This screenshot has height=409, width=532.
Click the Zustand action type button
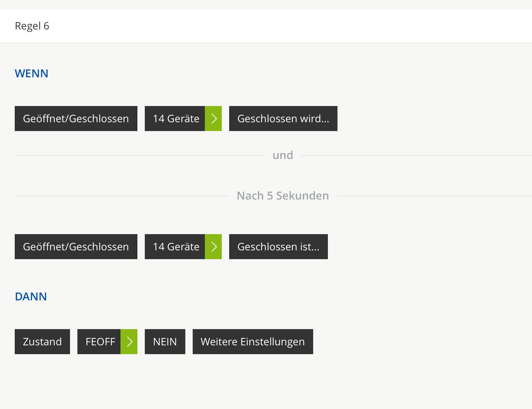42,342
